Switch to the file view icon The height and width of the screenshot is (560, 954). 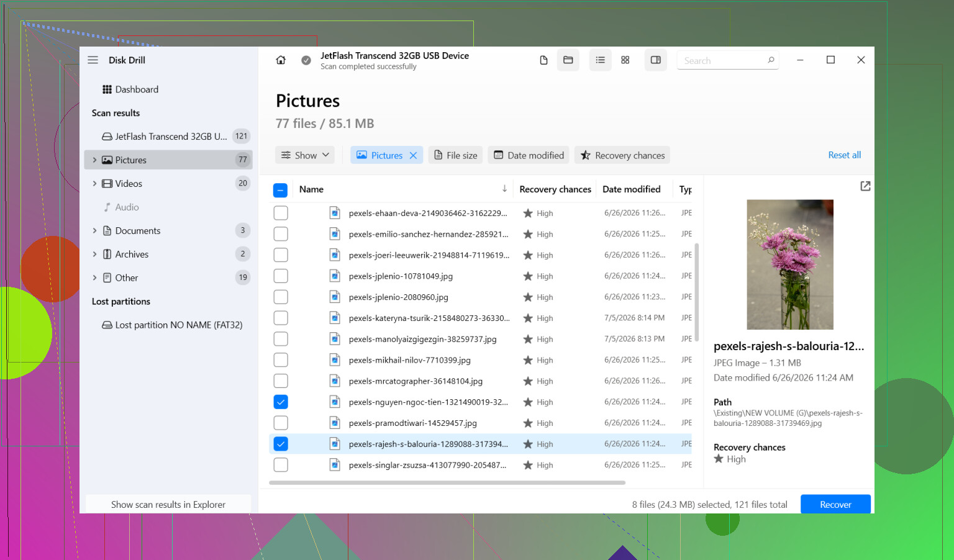point(543,60)
